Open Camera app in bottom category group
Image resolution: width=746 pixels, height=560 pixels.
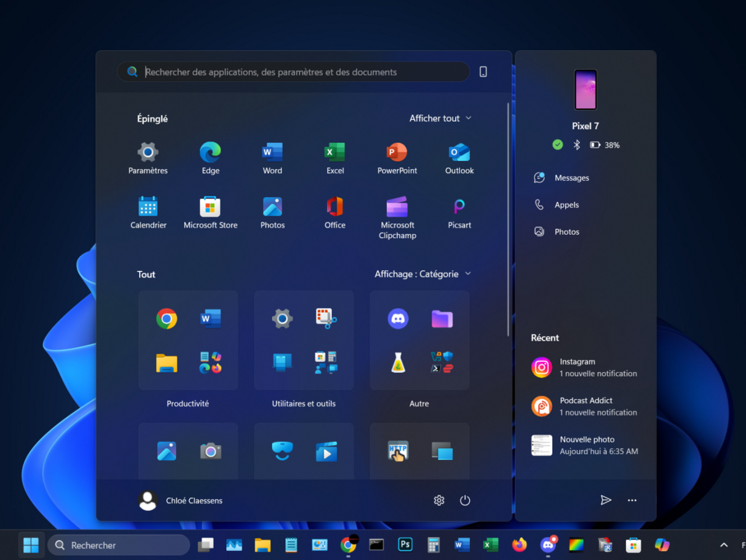point(211,451)
